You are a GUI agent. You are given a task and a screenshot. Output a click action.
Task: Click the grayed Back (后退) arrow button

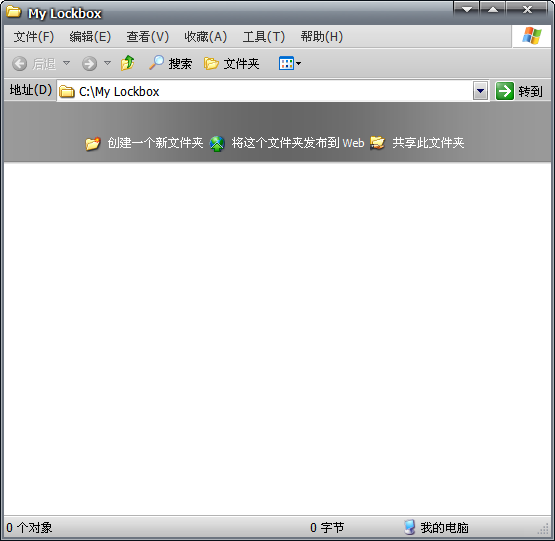point(34,64)
